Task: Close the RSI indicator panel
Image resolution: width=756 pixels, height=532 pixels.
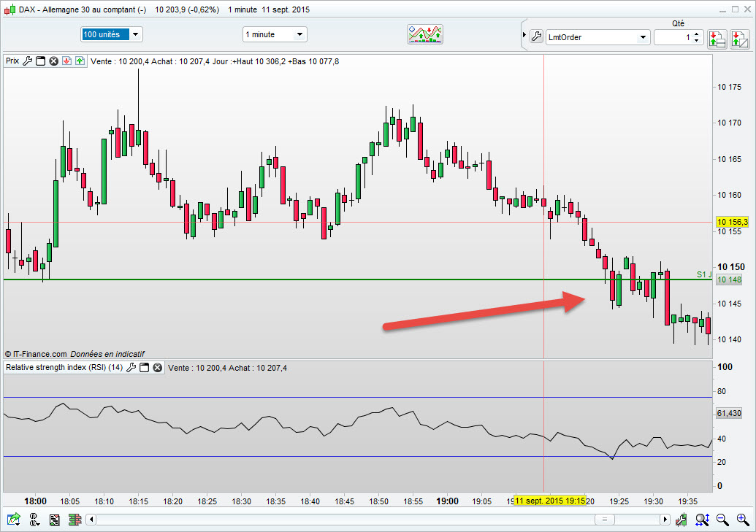Action: 157,367
